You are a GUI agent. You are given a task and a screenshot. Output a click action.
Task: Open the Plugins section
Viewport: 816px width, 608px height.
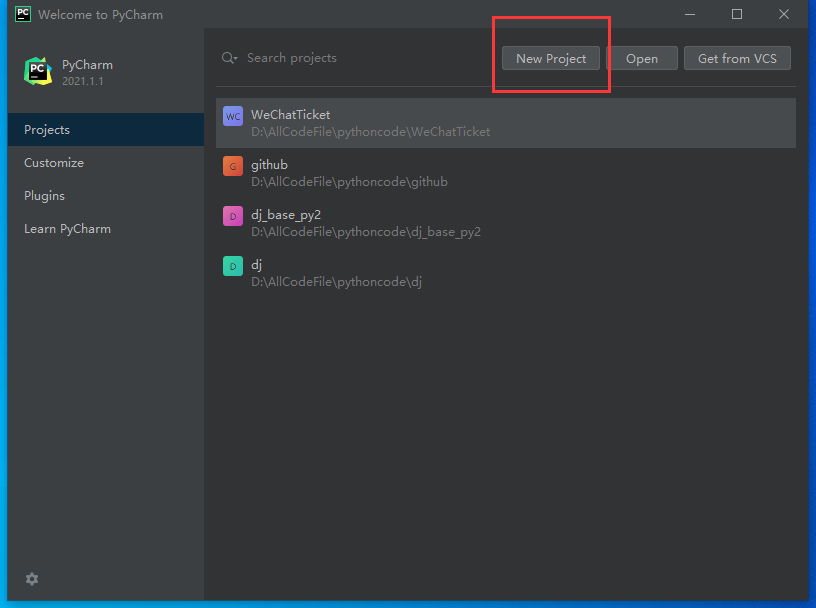pyautogui.click(x=44, y=196)
